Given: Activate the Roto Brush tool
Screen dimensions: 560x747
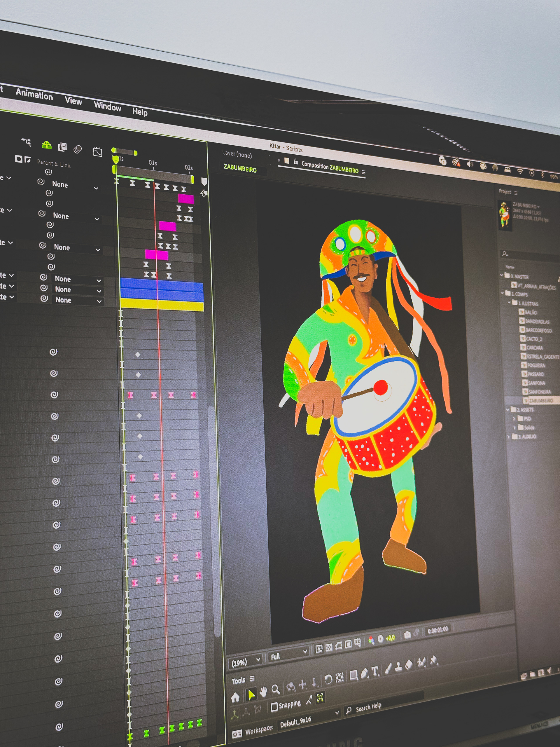Looking at the screenshot, I should (x=421, y=662).
